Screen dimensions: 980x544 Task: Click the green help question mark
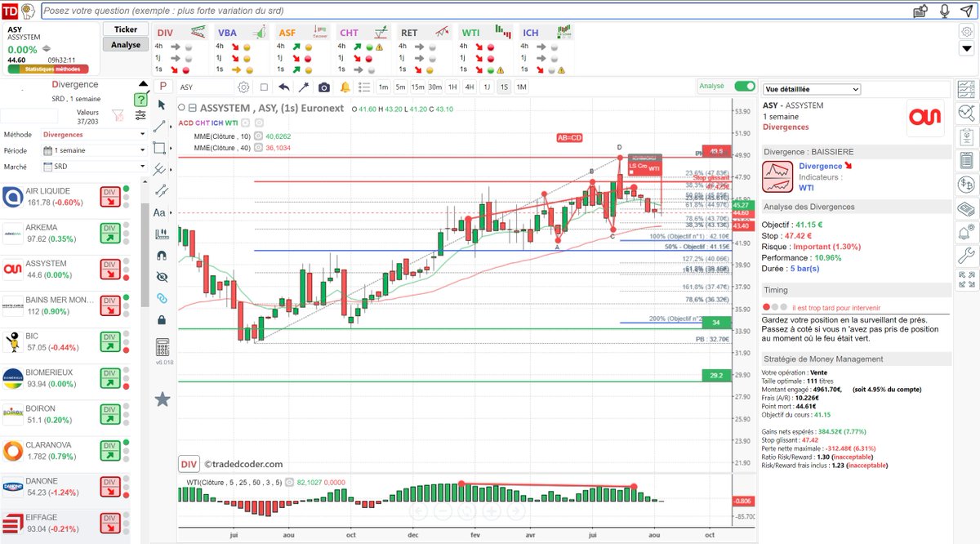(140, 98)
